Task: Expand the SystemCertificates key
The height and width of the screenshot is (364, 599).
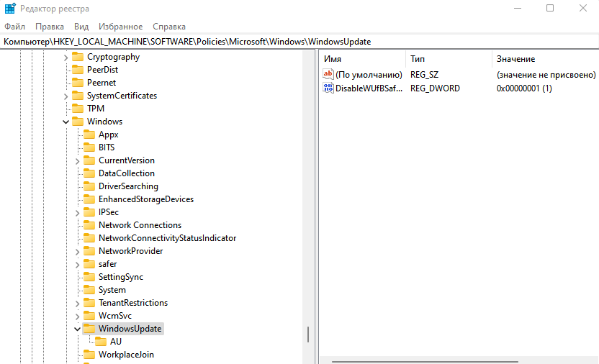Action: click(x=66, y=96)
